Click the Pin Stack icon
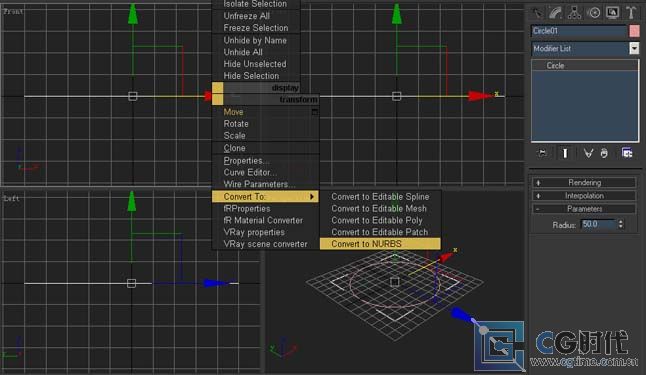Screen dimensions: 646x375 (542, 153)
